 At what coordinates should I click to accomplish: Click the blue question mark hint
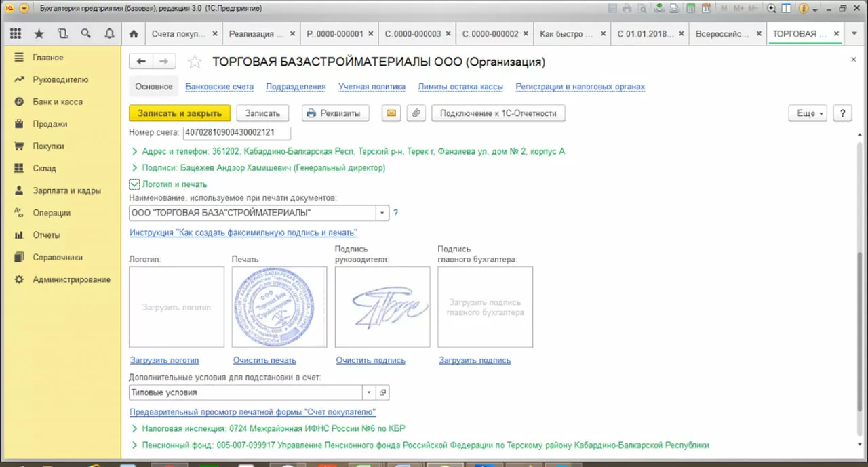click(396, 213)
